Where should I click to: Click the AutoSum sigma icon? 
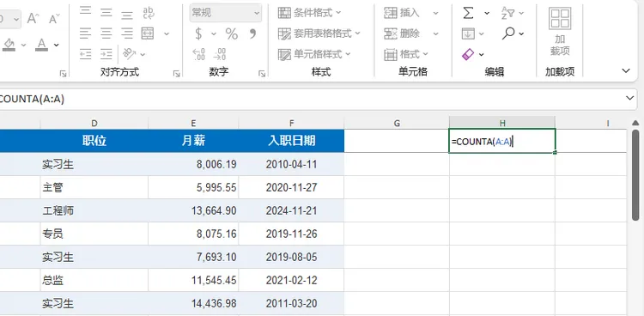click(x=468, y=13)
